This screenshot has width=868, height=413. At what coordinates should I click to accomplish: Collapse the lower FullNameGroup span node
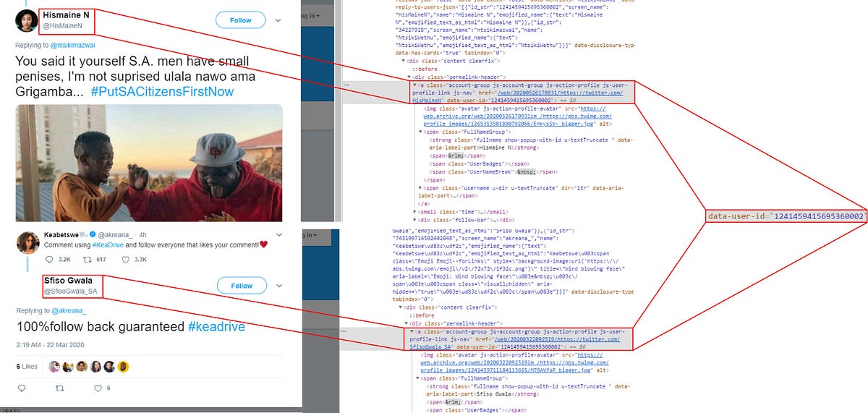pyautogui.click(x=417, y=378)
